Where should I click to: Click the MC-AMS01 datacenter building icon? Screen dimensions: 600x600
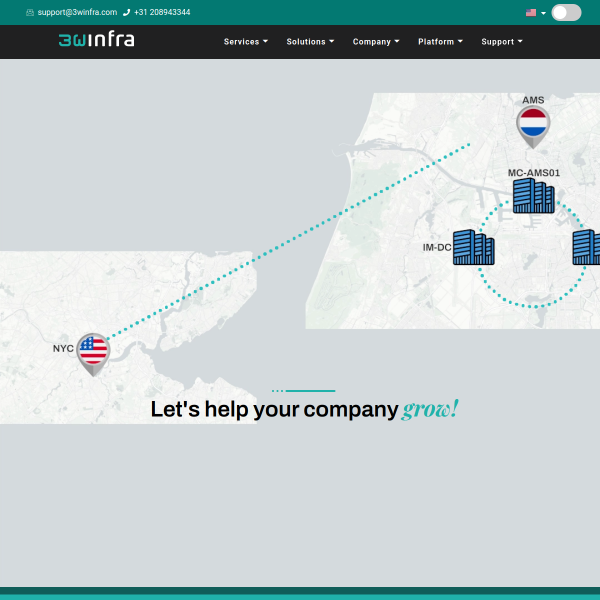533,196
